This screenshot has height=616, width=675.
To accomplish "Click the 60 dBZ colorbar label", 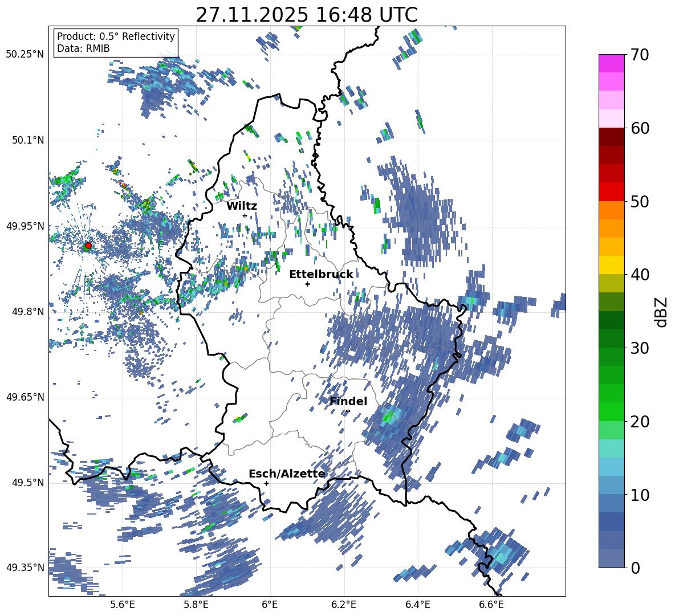I will coord(640,128).
